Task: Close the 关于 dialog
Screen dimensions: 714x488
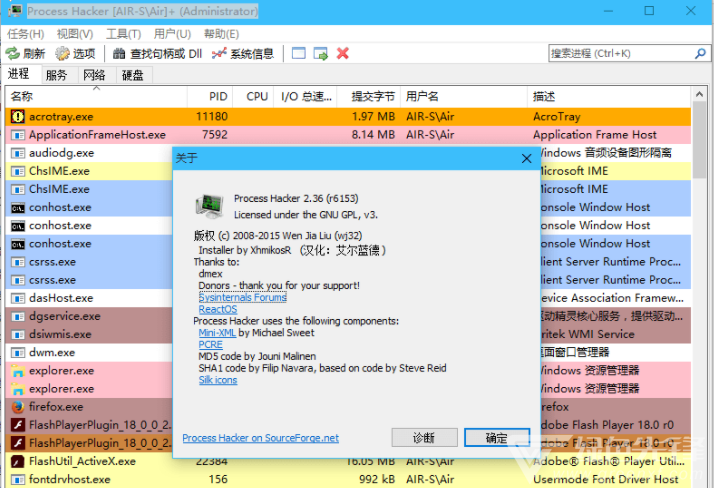Action: [526, 158]
